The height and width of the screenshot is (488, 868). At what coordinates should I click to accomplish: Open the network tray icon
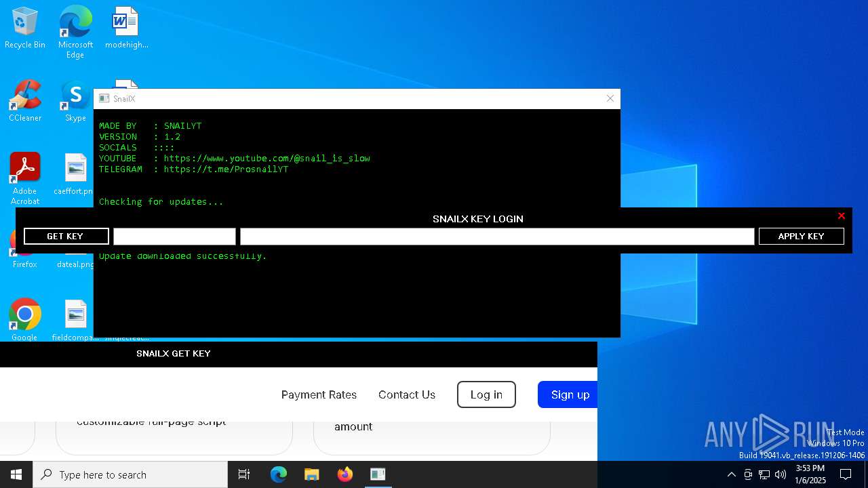tap(764, 474)
